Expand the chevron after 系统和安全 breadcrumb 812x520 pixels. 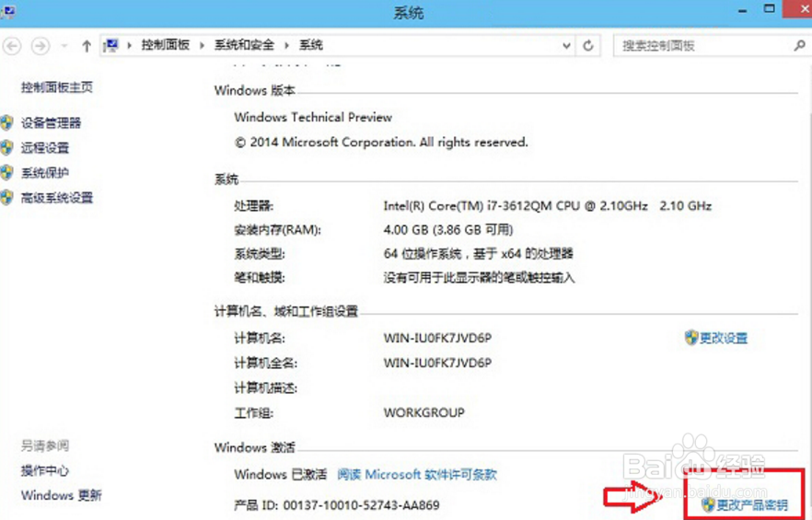point(286,46)
